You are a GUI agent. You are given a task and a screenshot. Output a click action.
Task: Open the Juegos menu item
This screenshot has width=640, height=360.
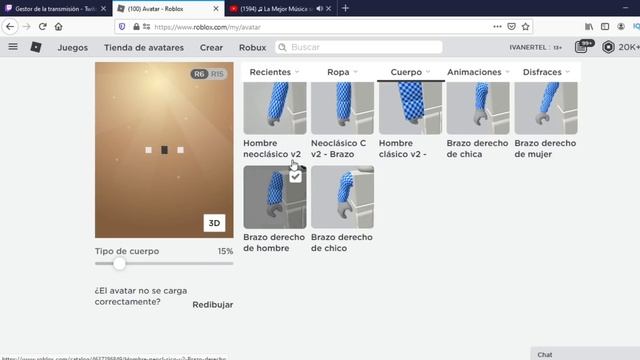tap(73, 48)
